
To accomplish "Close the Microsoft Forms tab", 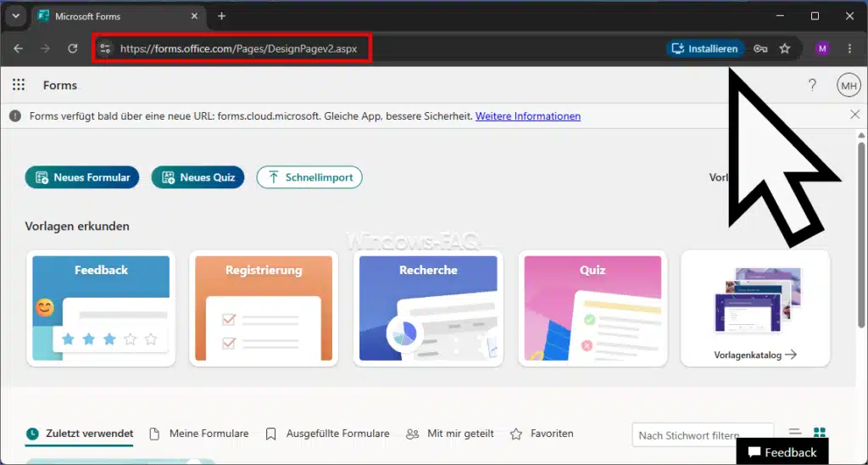I will tap(194, 16).
